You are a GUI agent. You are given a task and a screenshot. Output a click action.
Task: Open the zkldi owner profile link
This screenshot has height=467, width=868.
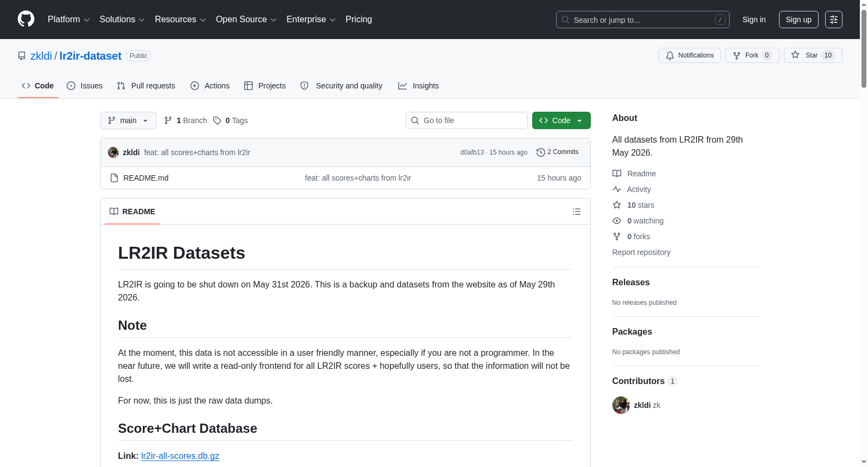click(41, 56)
